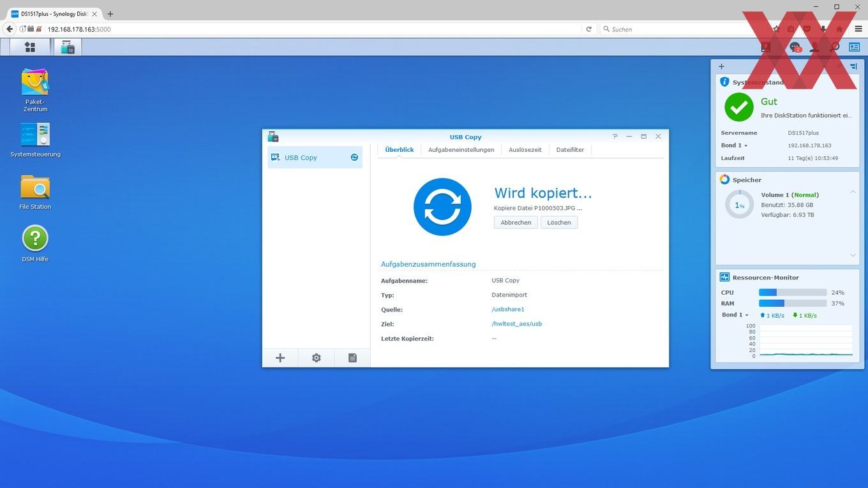This screenshot has width=868, height=488.
Task: Select USB Copy task in the sidebar
Action: (315, 157)
